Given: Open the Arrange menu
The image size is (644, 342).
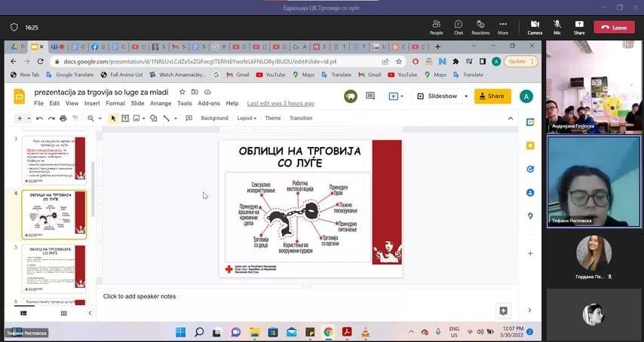Looking at the screenshot, I should point(161,103).
